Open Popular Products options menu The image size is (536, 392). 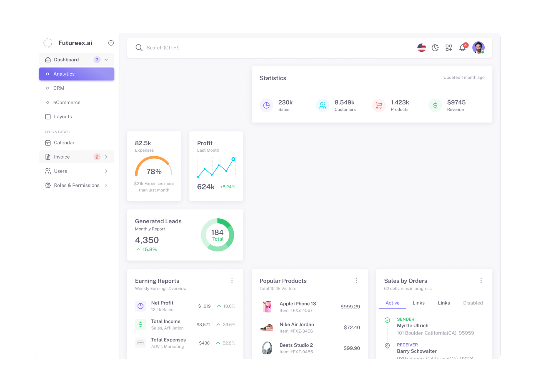click(356, 280)
